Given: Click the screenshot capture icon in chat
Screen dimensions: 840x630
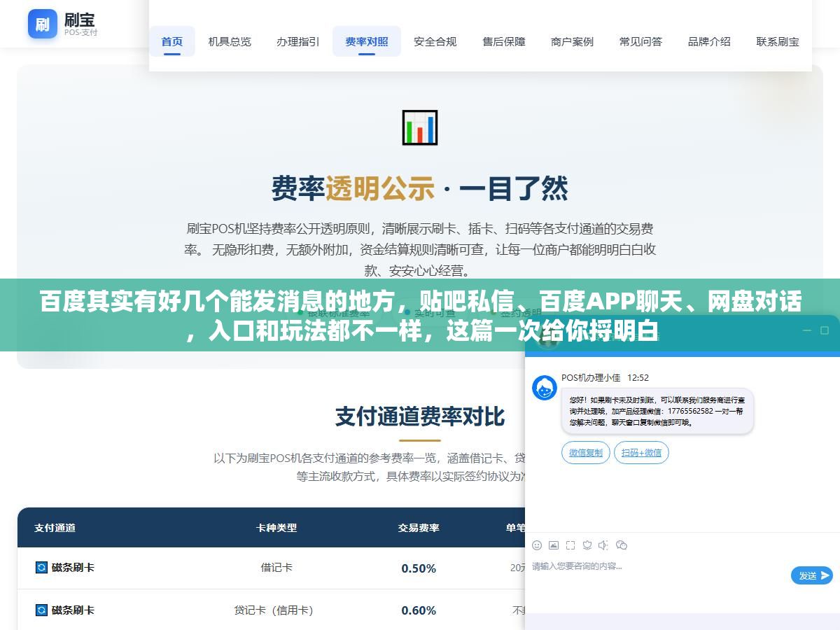Looking at the screenshot, I should tap(570, 545).
